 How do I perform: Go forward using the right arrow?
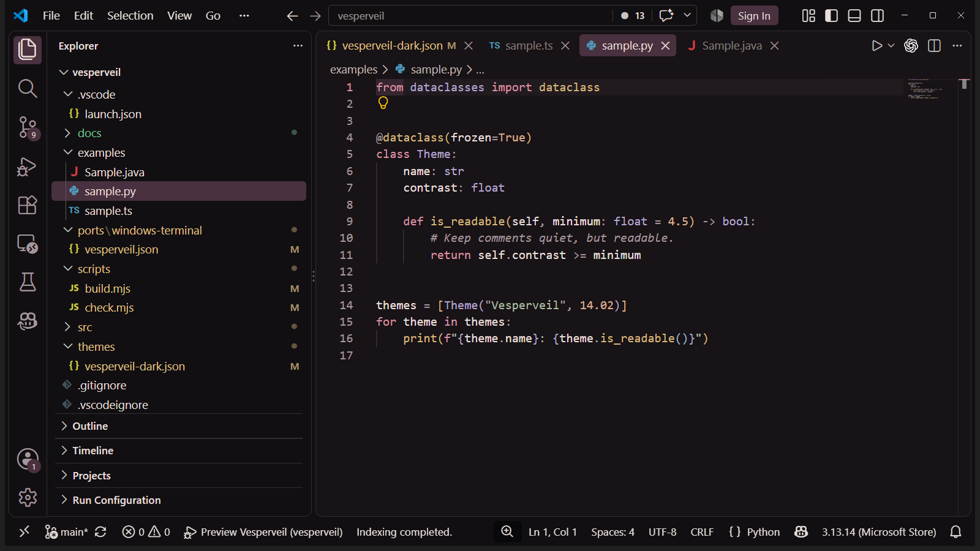tap(315, 16)
